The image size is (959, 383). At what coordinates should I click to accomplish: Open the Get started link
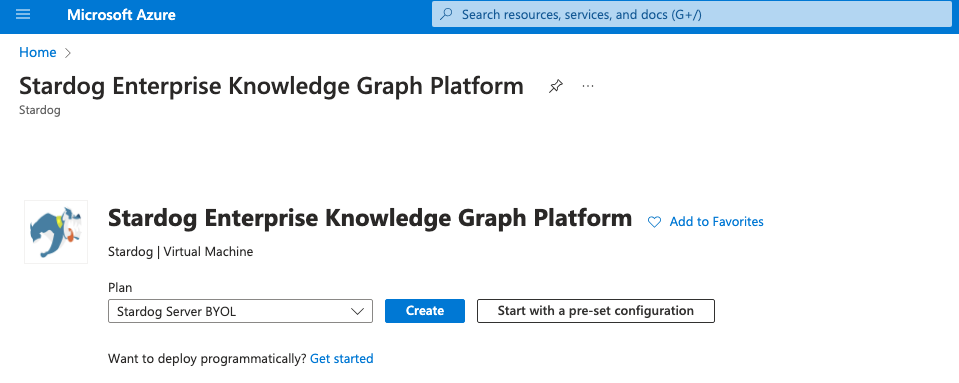[x=341, y=359]
